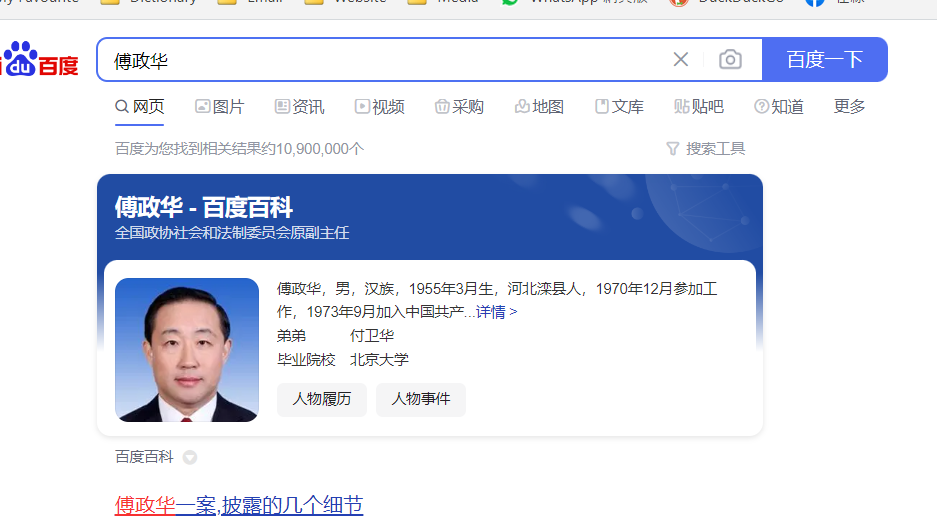Click the portrait thumbnail in Baike card
Viewport: 937px width, 520px height.
pos(187,350)
